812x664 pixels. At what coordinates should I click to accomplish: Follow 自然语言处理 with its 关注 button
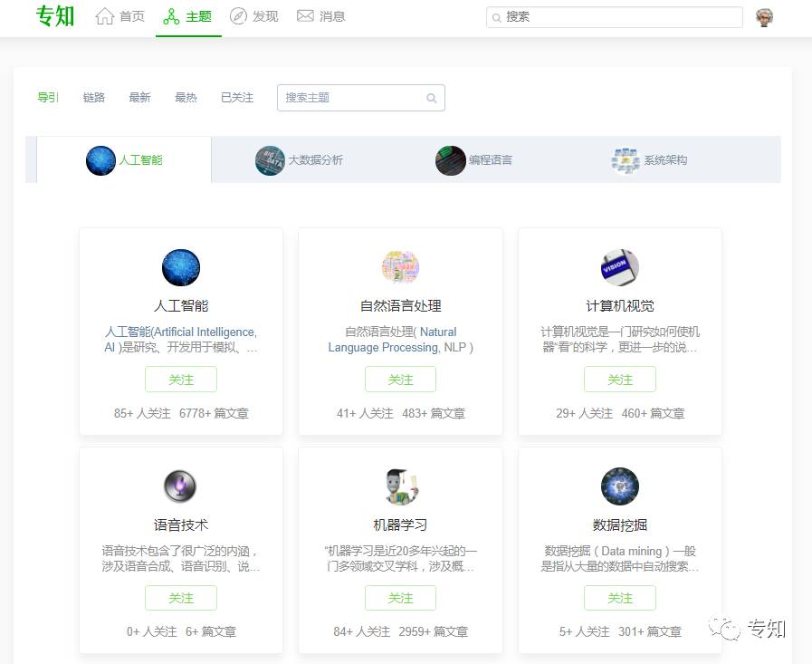point(400,380)
